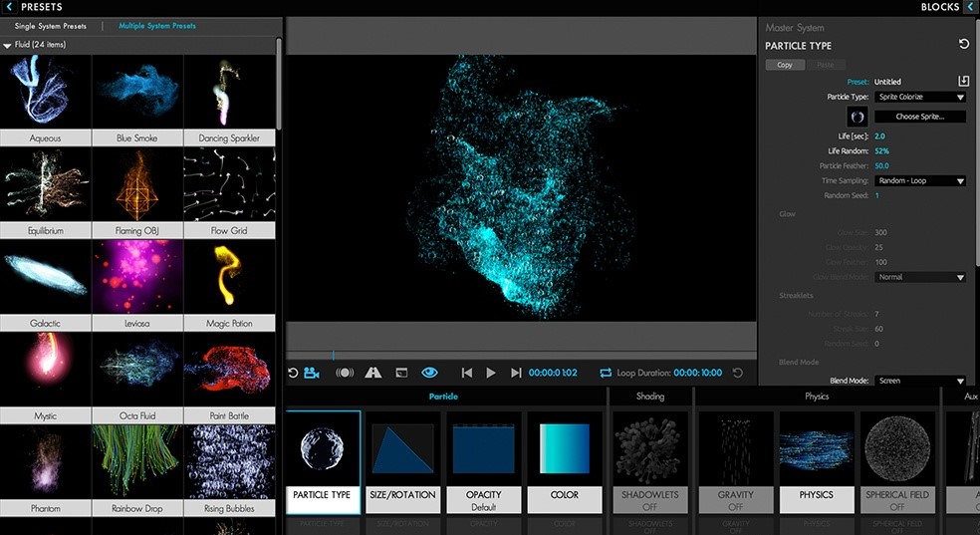Open the Time Sampling dropdown

[x=920, y=181]
